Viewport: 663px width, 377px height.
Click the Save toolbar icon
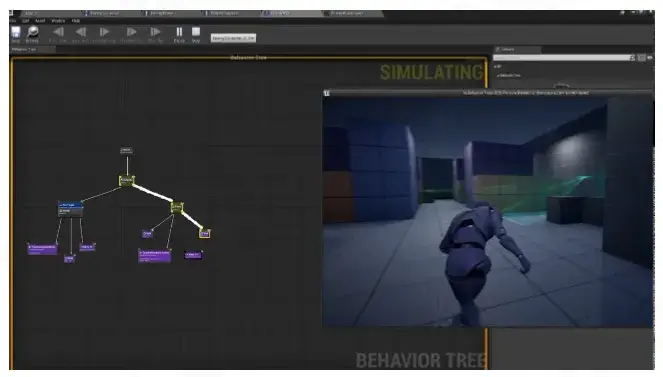tap(16, 34)
